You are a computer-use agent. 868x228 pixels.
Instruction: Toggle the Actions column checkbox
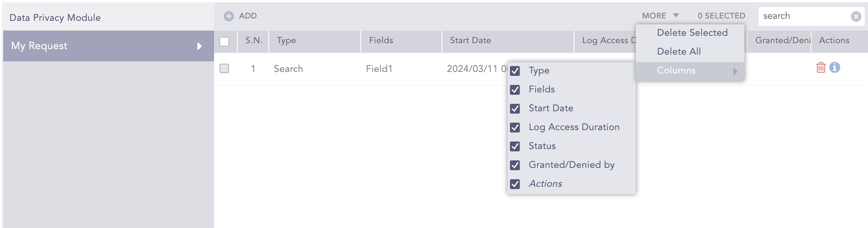pos(515,184)
